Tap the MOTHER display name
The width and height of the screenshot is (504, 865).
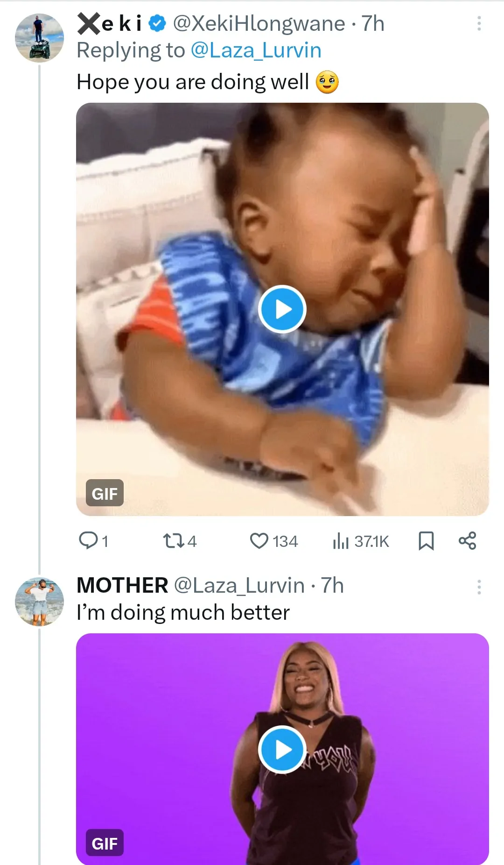pos(122,586)
